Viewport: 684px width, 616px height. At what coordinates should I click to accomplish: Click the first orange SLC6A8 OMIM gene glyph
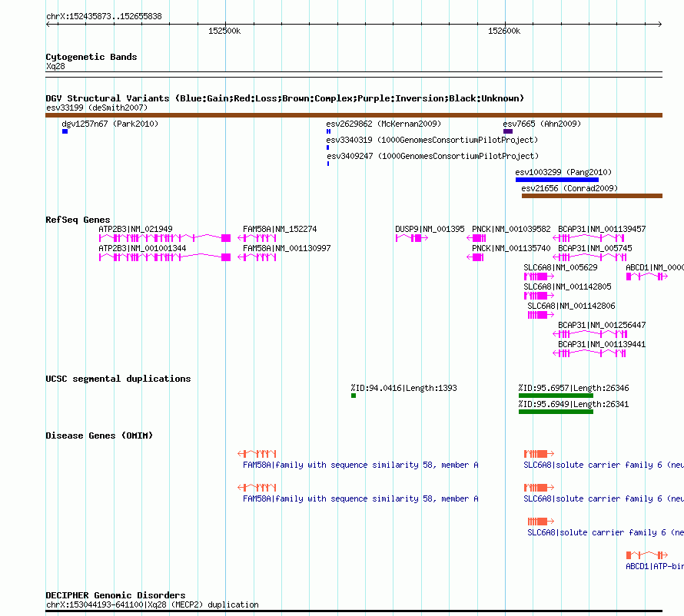coord(540,454)
